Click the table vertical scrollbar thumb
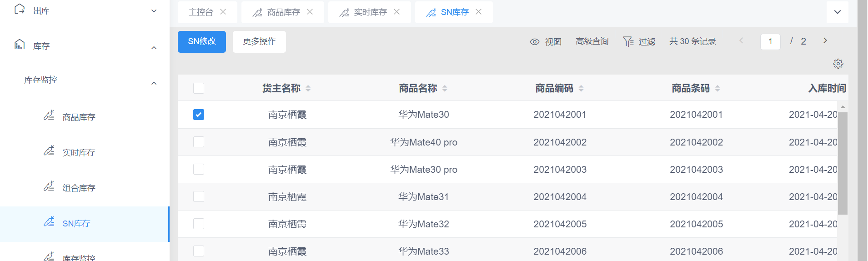 843,163
